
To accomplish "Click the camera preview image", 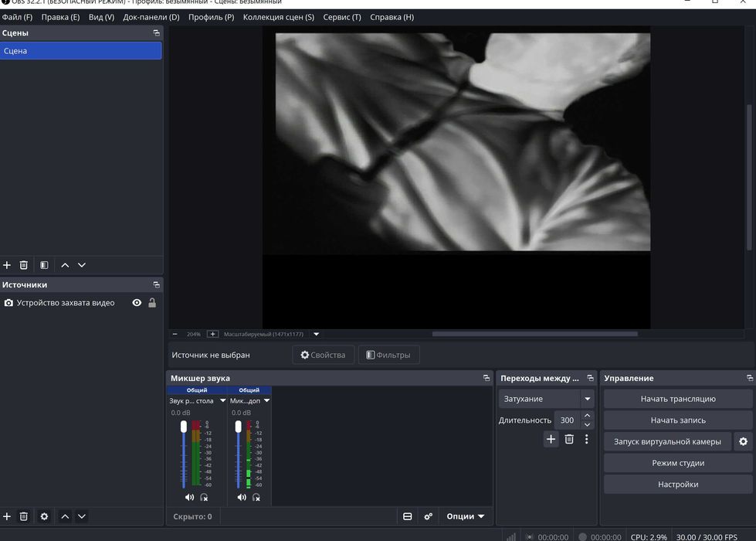I will (x=463, y=141).
